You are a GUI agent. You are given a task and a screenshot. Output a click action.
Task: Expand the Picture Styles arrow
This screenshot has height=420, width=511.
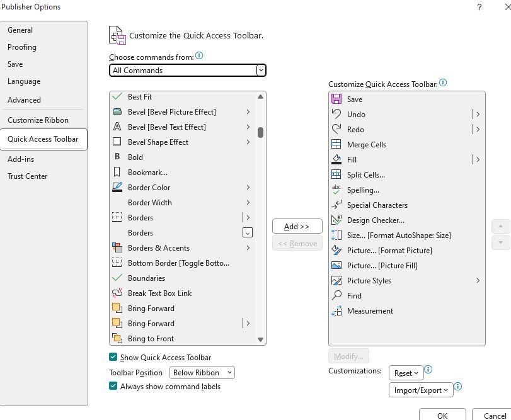[x=478, y=280]
